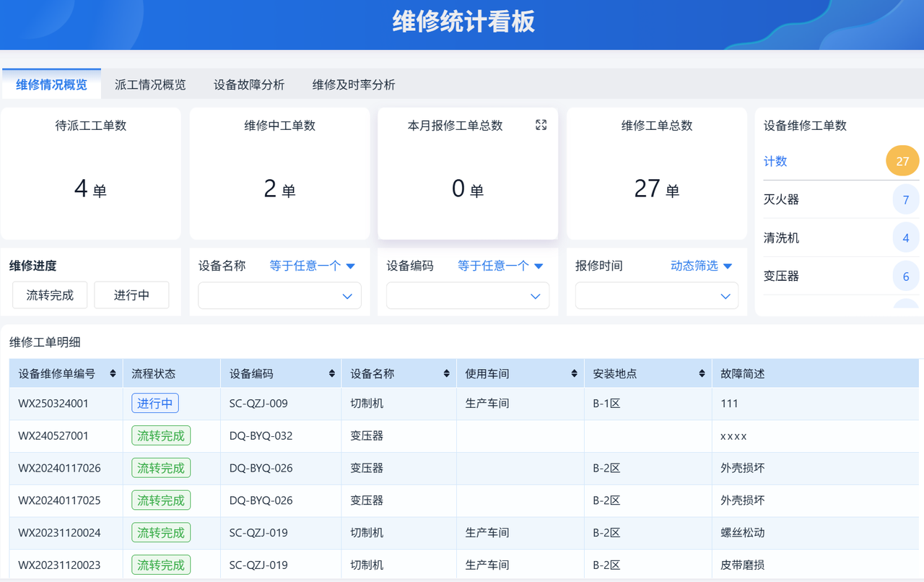Click B-1区 installation location cell
The height and width of the screenshot is (582, 924).
tap(606, 404)
